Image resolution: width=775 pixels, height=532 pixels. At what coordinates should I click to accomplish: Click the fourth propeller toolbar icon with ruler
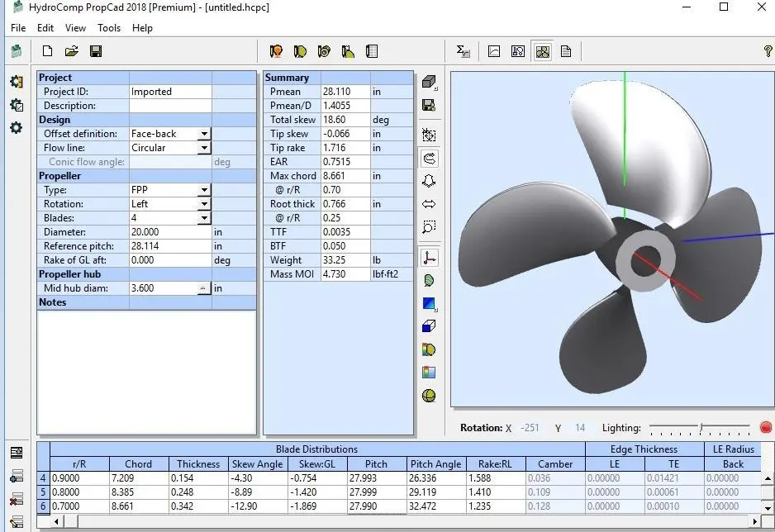coord(348,51)
